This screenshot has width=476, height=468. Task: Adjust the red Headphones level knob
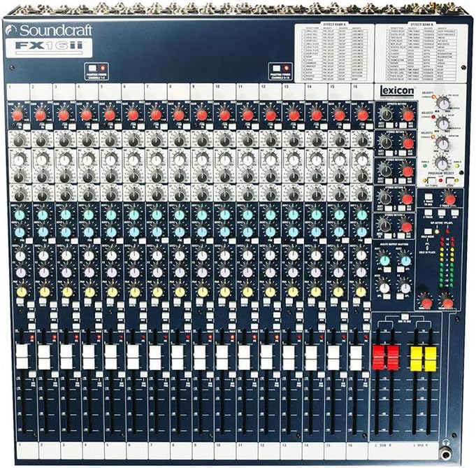[x=447, y=302]
